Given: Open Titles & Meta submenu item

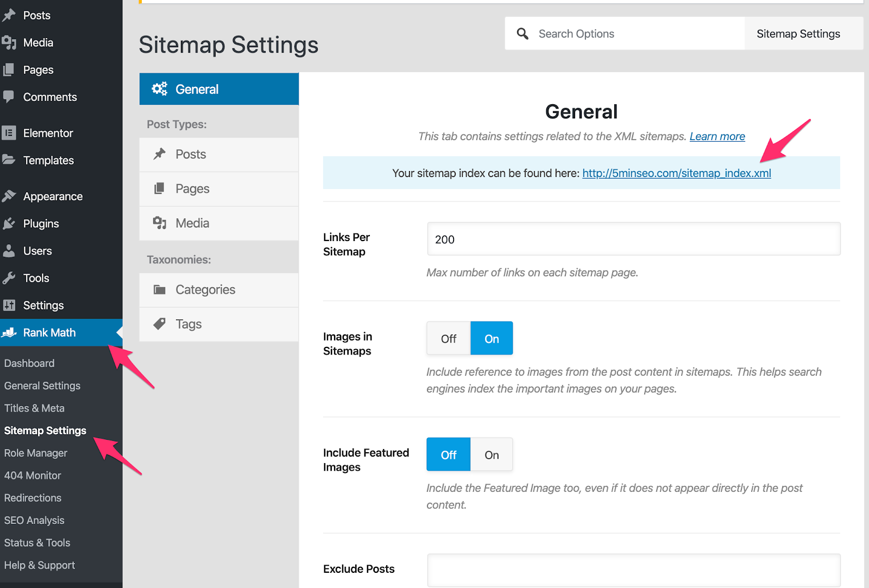Looking at the screenshot, I should coord(34,408).
